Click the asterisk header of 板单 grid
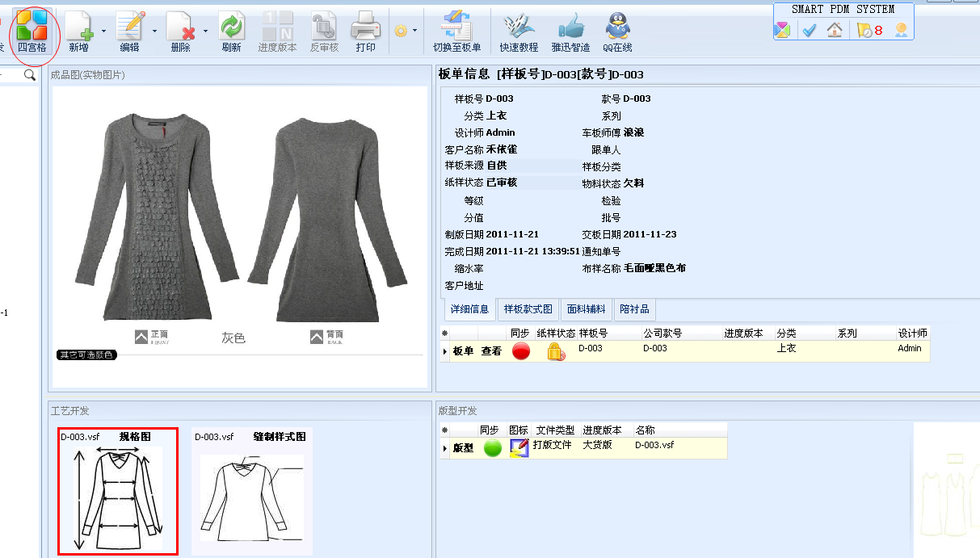 [x=445, y=333]
